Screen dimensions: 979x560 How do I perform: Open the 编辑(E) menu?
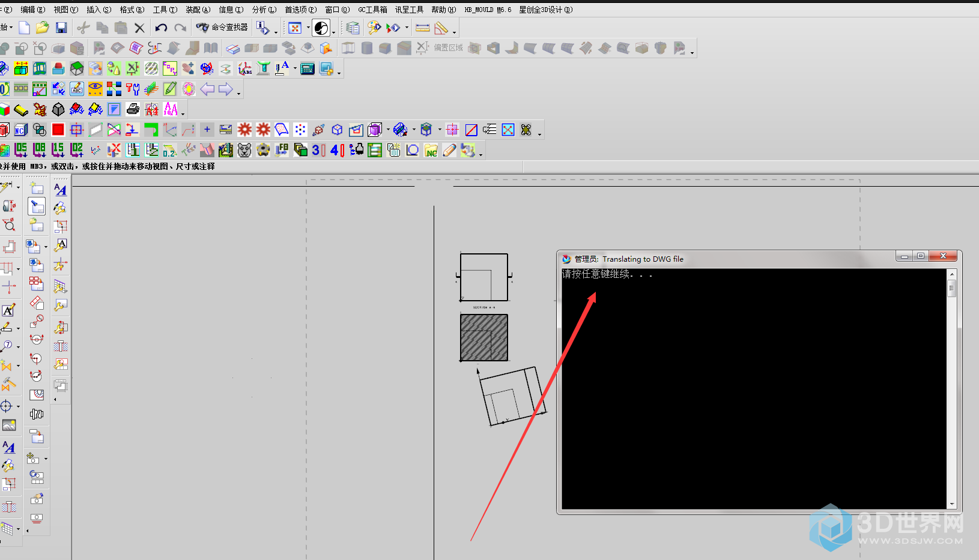coord(32,10)
